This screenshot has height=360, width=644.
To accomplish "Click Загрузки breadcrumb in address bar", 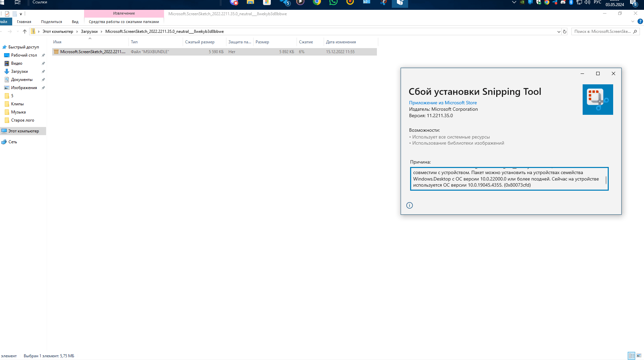I will click(89, 31).
